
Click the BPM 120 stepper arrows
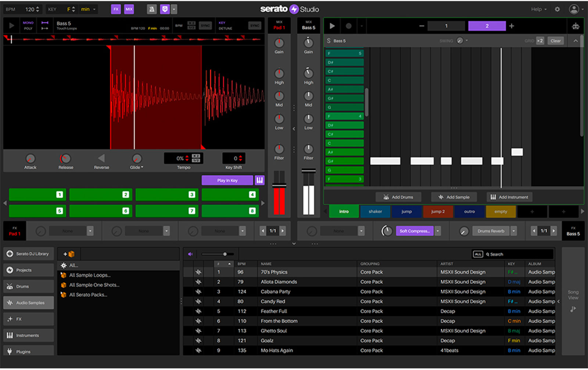click(x=37, y=9)
